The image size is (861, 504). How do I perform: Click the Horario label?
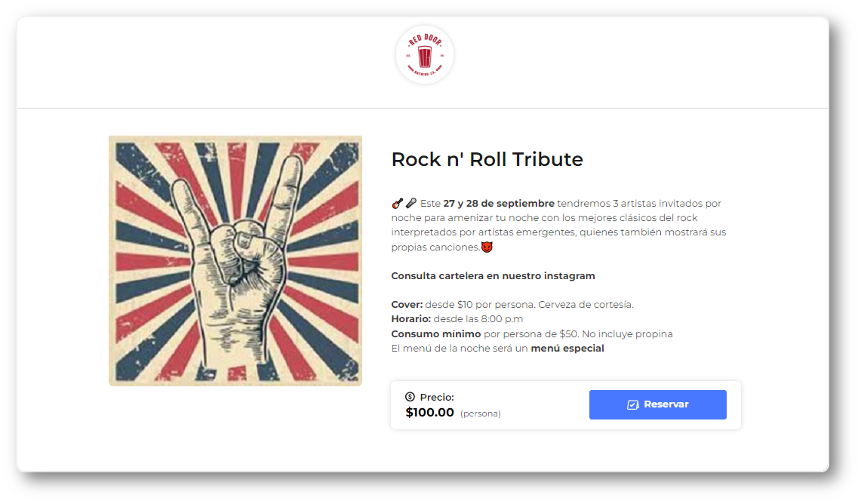[x=411, y=319]
